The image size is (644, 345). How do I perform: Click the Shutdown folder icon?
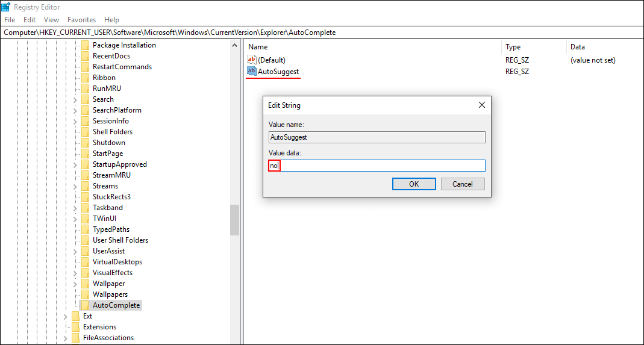pos(85,143)
